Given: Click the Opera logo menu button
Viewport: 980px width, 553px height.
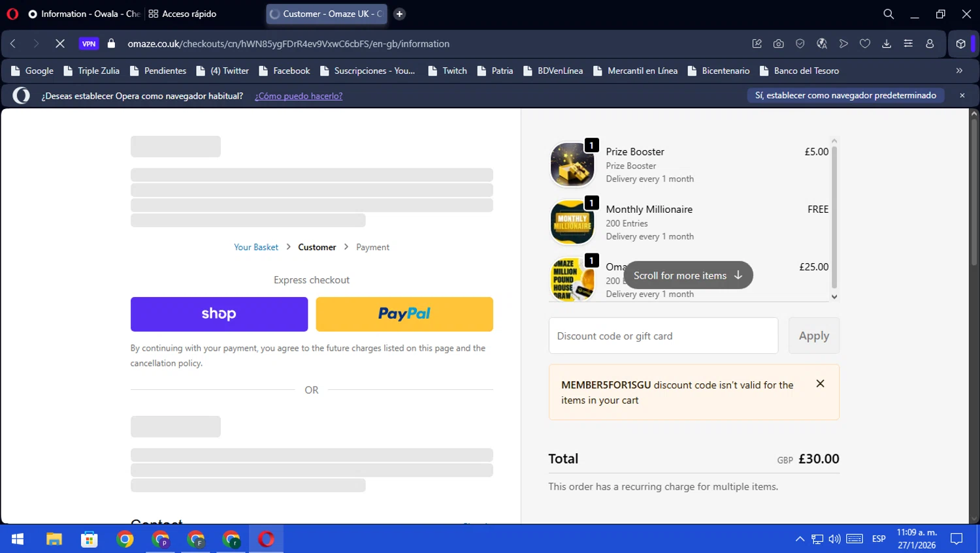Looking at the screenshot, I should [12, 14].
